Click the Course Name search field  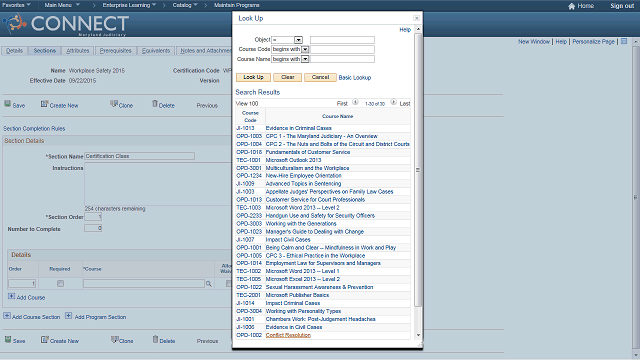tap(342, 59)
